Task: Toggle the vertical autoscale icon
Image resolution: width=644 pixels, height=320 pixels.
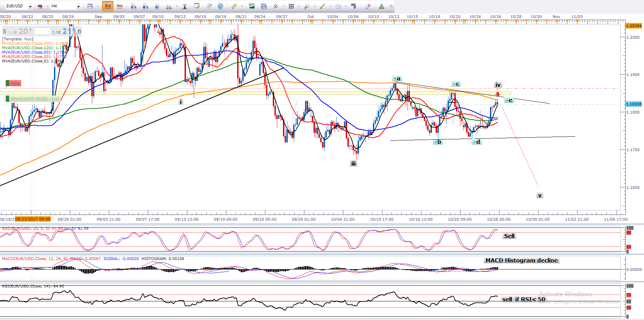Action: point(185,6)
